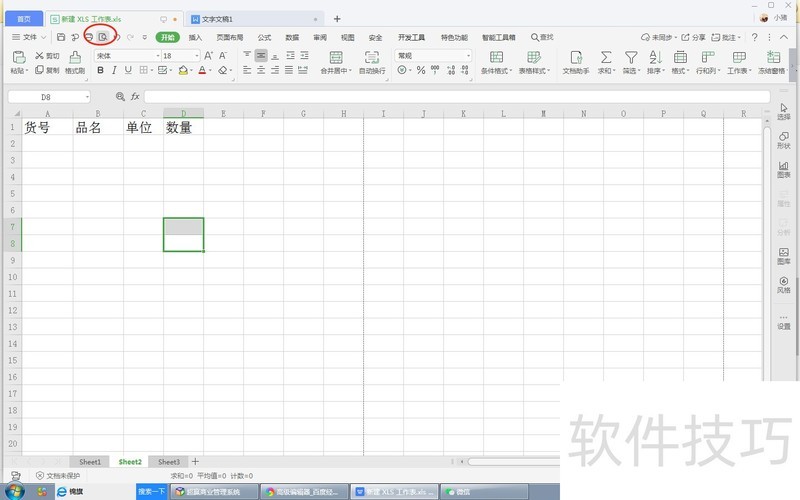Click the Shapes (形状) icon in right sidebar
Viewport: 800px width, 500px height.
783,138
